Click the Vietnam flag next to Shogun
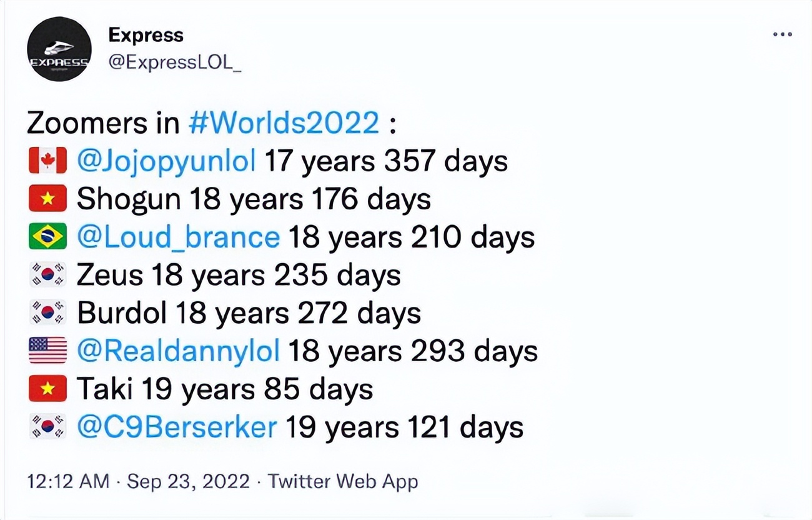This screenshot has height=520, width=812. [x=46, y=197]
